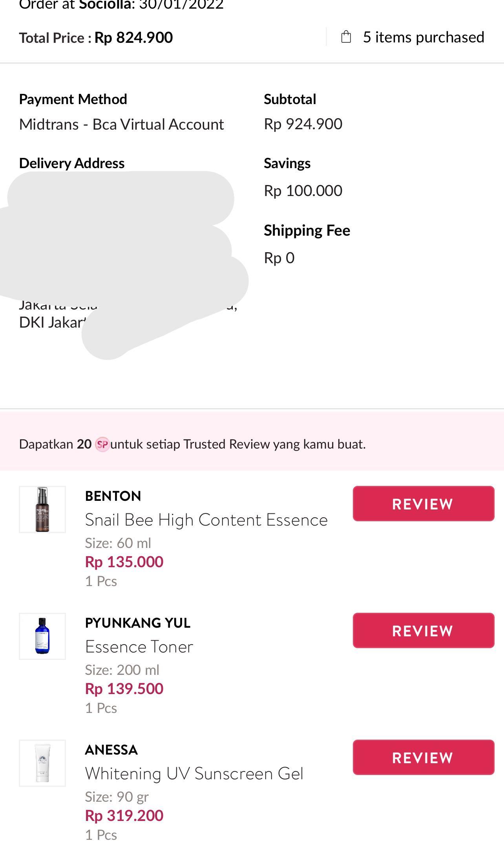Click the SP points coin icon

click(102, 444)
